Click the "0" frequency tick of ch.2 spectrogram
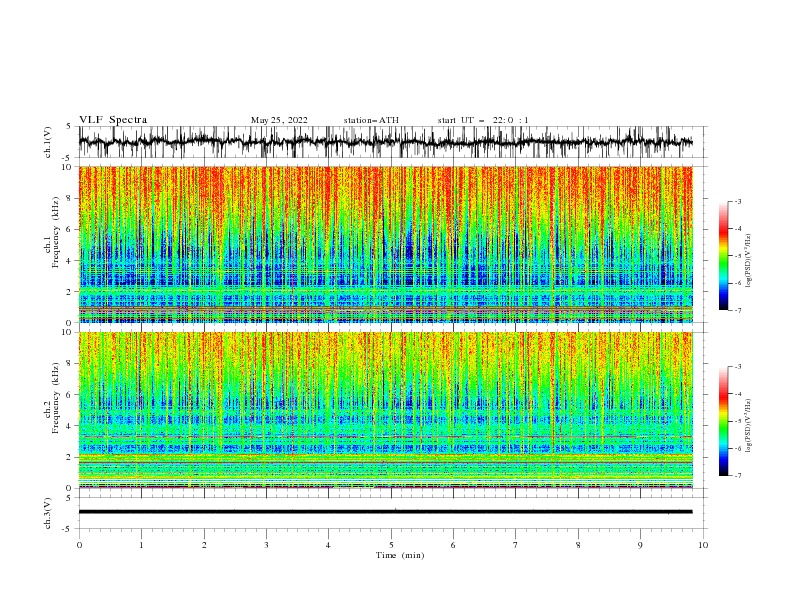The image size is (792, 612). click(70, 488)
